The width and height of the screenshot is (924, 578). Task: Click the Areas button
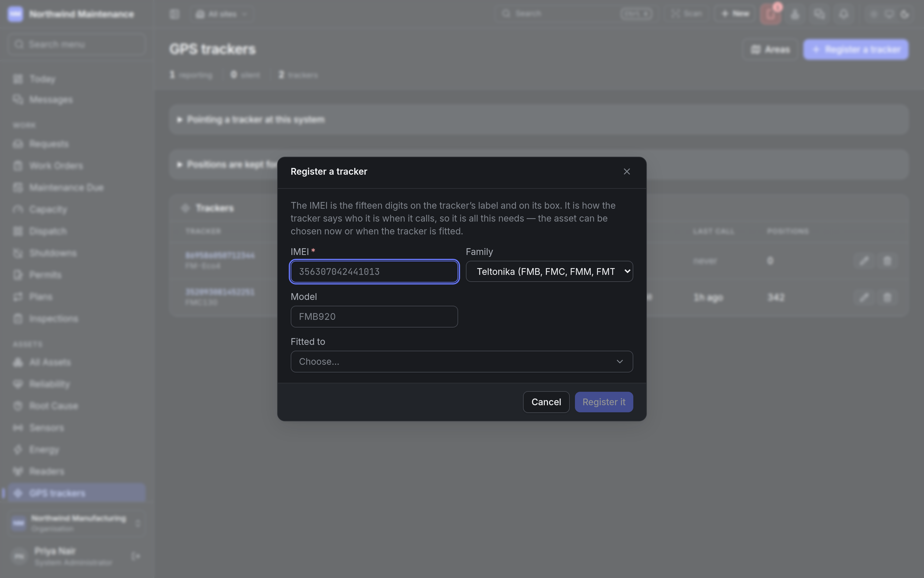click(770, 50)
